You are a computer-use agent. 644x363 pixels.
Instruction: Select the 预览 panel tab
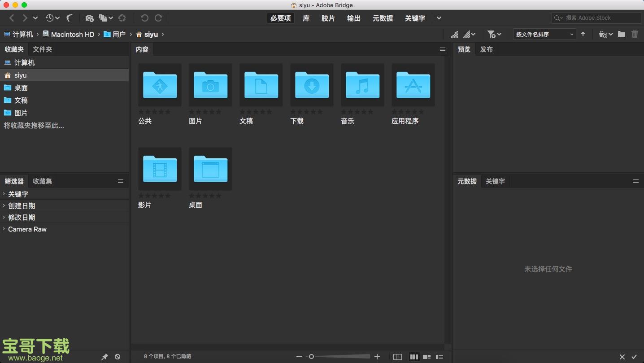(464, 49)
